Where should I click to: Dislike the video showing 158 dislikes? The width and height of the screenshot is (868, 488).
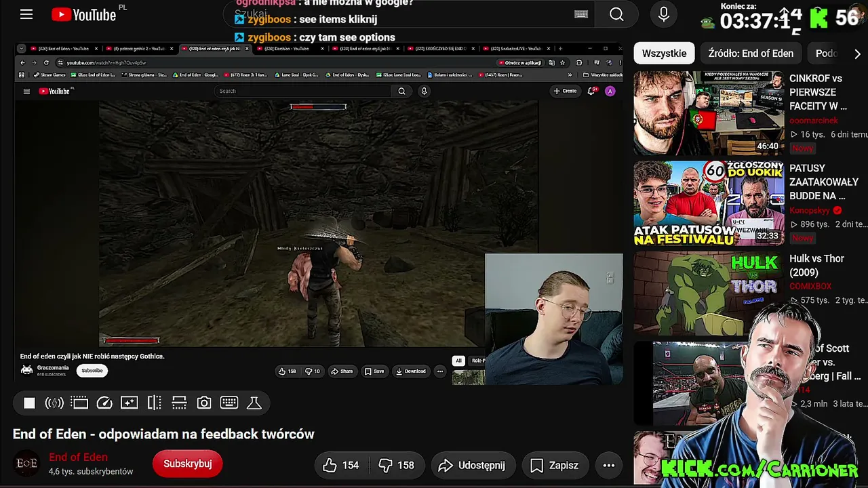tap(397, 465)
